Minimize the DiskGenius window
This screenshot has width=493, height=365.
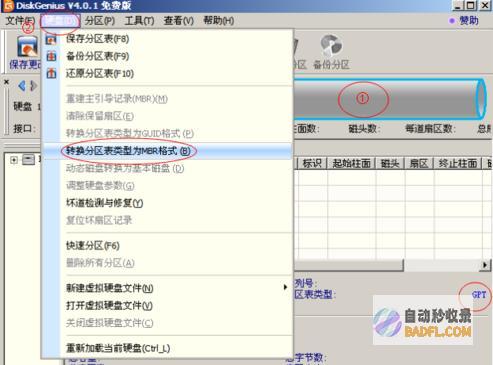[x=458, y=5]
